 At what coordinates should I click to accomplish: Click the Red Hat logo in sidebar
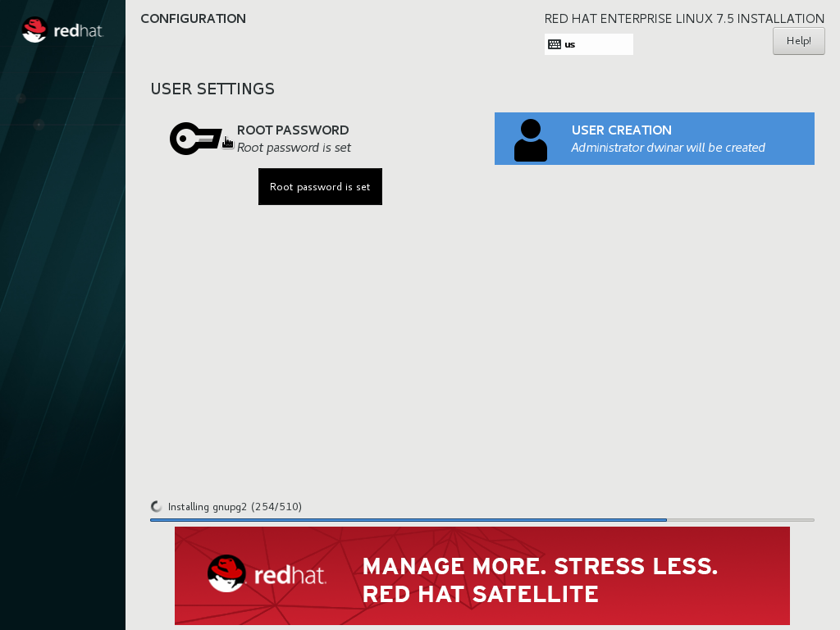tap(62, 30)
